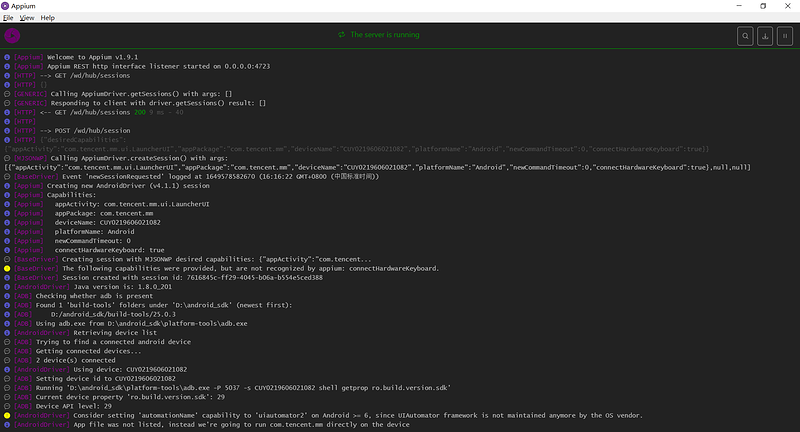The height and width of the screenshot is (432, 800).
Task: Click the info icon beside 'Using device: CUY0219606021082'
Action: (7, 369)
